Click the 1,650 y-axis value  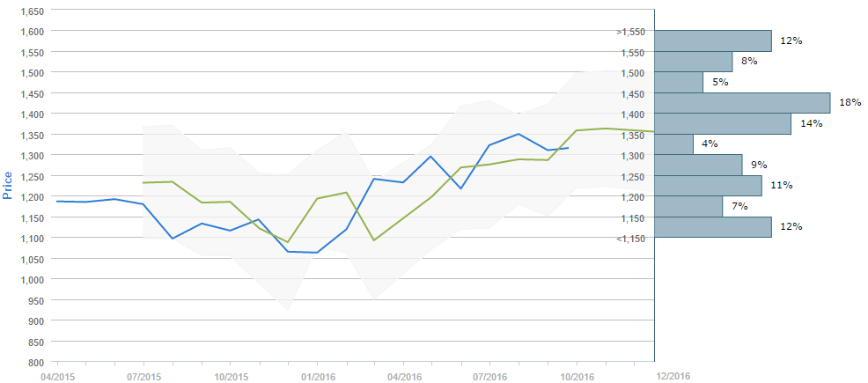click(x=31, y=11)
